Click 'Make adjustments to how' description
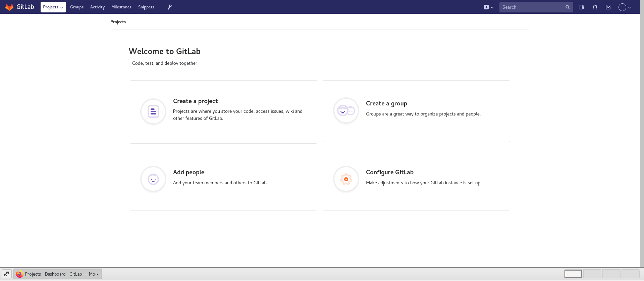 point(424,183)
